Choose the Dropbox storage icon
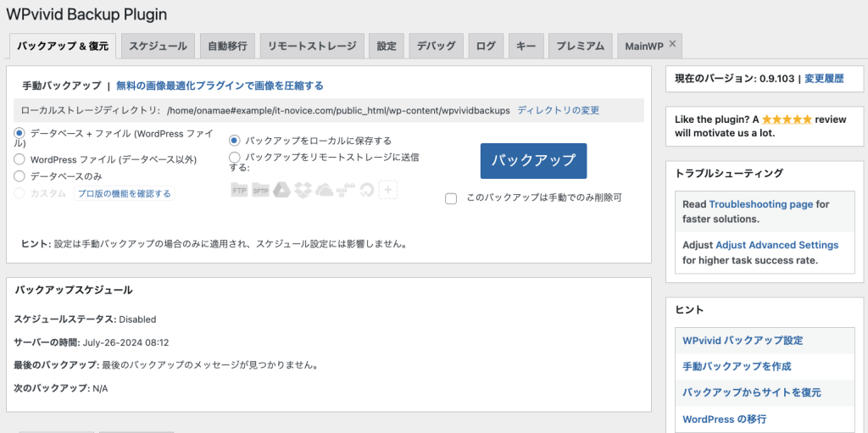 click(303, 189)
